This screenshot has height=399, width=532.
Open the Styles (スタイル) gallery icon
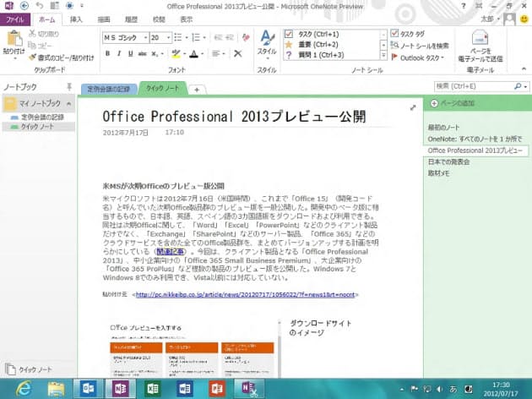266,41
